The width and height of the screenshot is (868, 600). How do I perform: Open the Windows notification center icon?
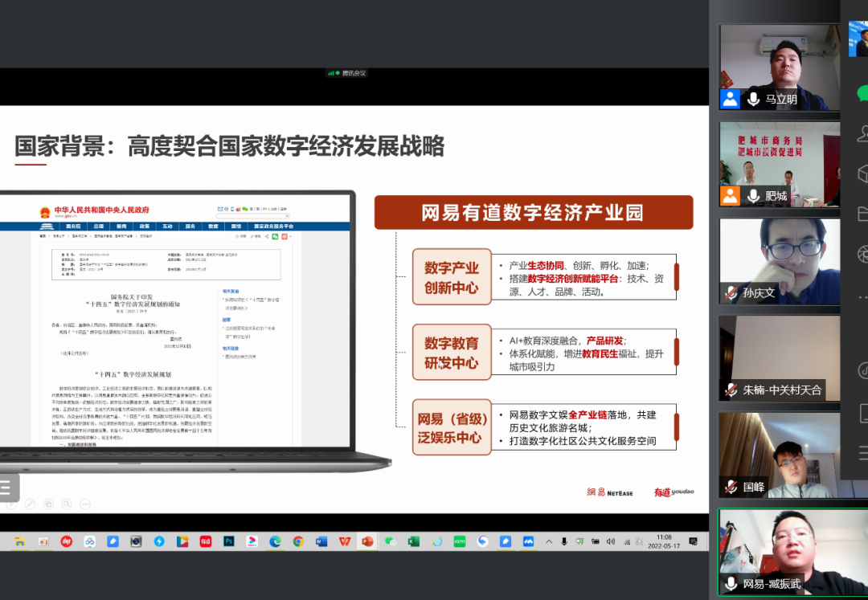(693, 541)
